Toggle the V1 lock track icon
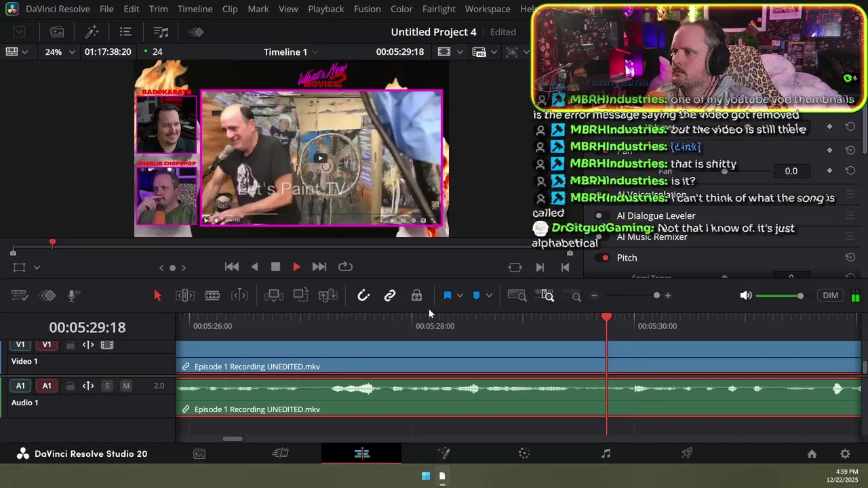868x488 pixels. 70,345
